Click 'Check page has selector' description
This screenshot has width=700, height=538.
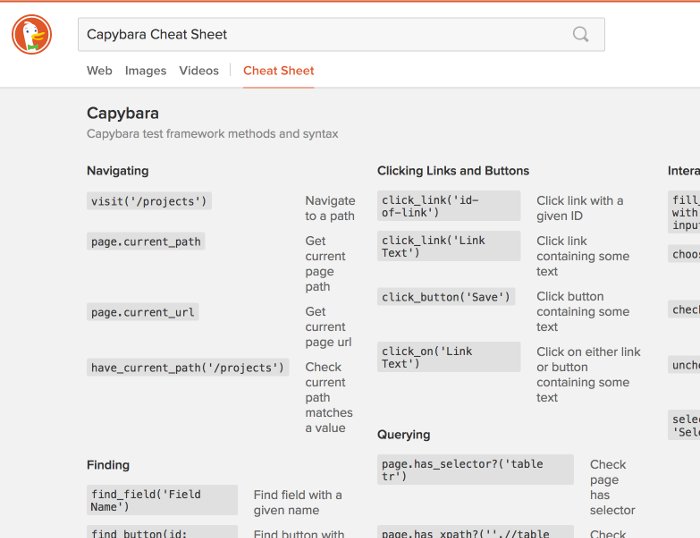(612, 487)
